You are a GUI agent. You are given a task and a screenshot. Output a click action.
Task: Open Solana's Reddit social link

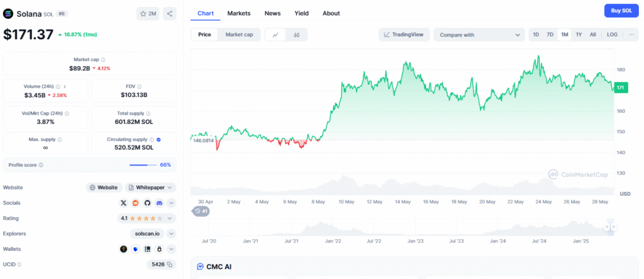pyautogui.click(x=135, y=203)
